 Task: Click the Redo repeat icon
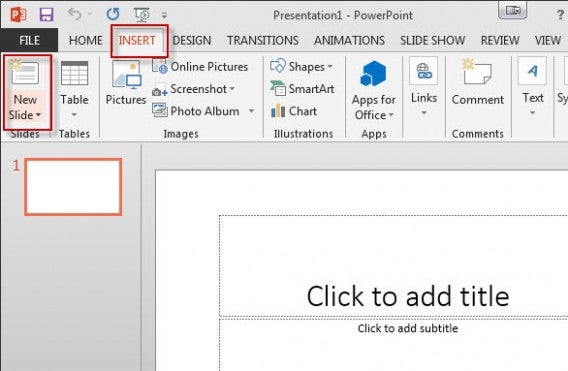point(113,14)
